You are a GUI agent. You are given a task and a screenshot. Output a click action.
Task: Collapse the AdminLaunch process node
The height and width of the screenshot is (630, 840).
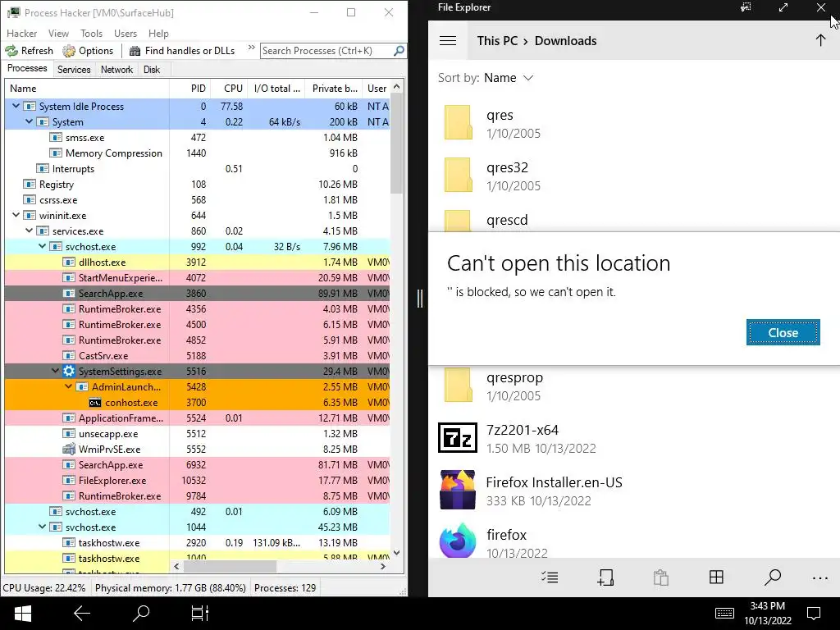(x=68, y=386)
